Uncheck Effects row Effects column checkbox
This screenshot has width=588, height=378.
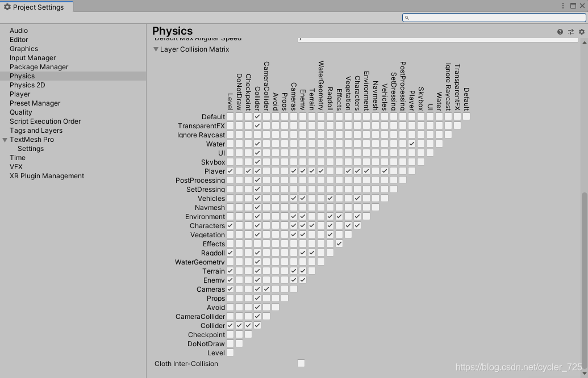pos(339,243)
